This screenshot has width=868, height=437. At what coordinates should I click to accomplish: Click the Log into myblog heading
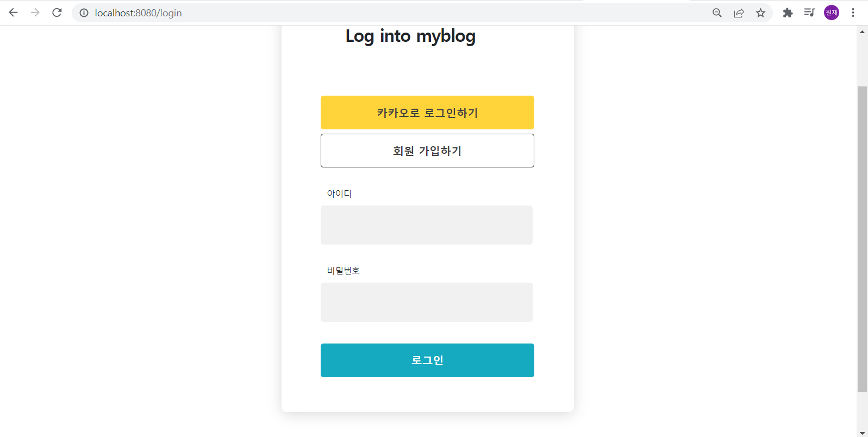(410, 36)
